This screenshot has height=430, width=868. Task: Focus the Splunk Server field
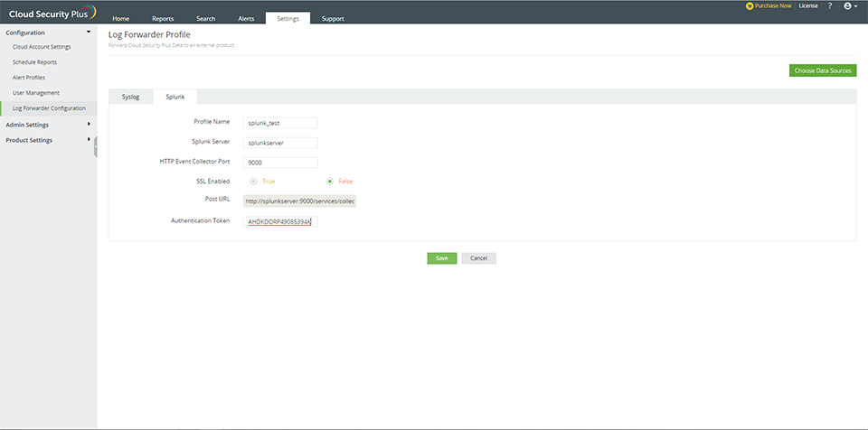(x=280, y=143)
